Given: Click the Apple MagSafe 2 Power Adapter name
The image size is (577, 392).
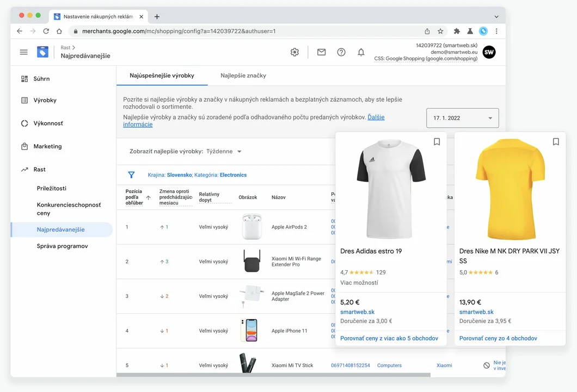Looking at the screenshot, I should [x=298, y=296].
